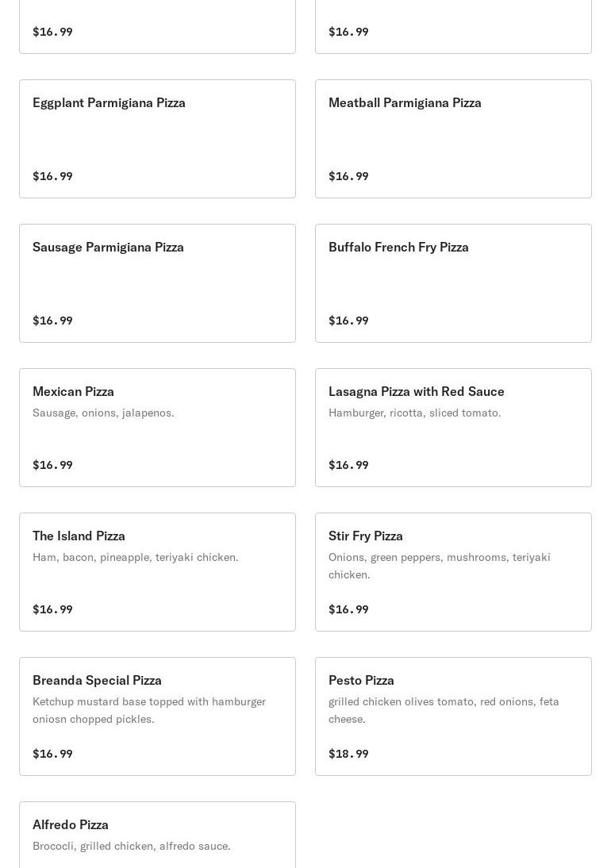
Task: Open the Eggplant Parmigiana Pizza item
Action: tap(157, 138)
